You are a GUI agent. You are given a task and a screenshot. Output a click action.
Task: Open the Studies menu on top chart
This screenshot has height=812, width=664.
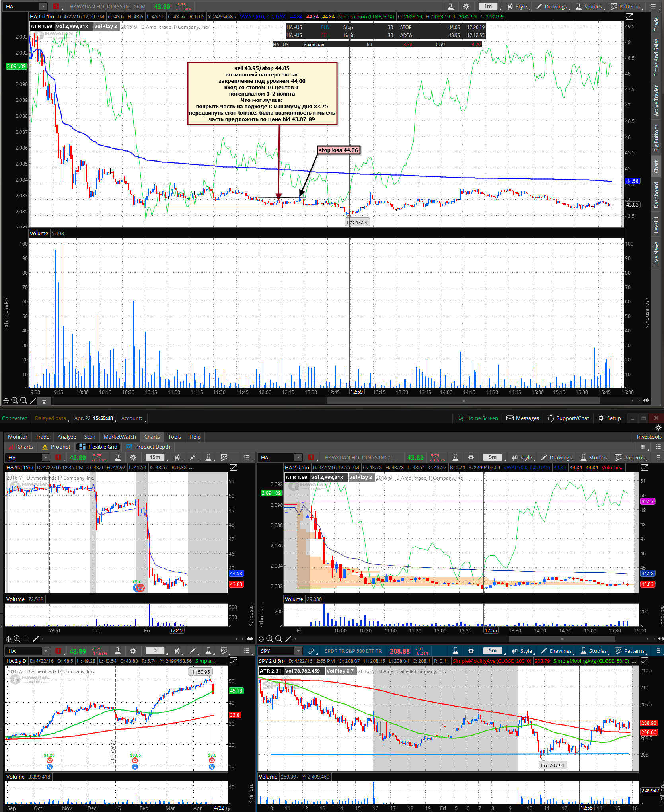589,6
